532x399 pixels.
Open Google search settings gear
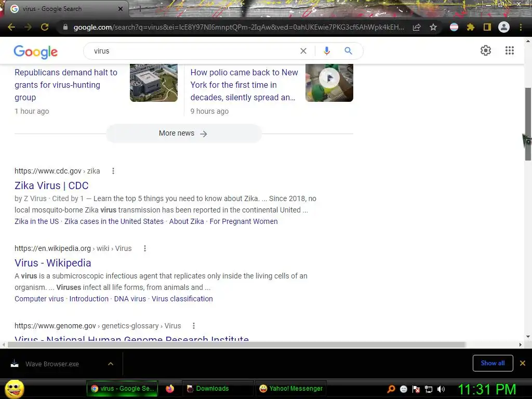pos(486,50)
